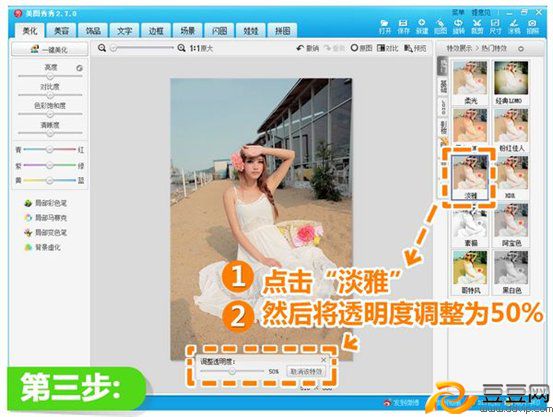Viewport: 553px width, 417px height.
Task: Click the zoom-out magnifier icon
Action: pyautogui.click(x=102, y=48)
